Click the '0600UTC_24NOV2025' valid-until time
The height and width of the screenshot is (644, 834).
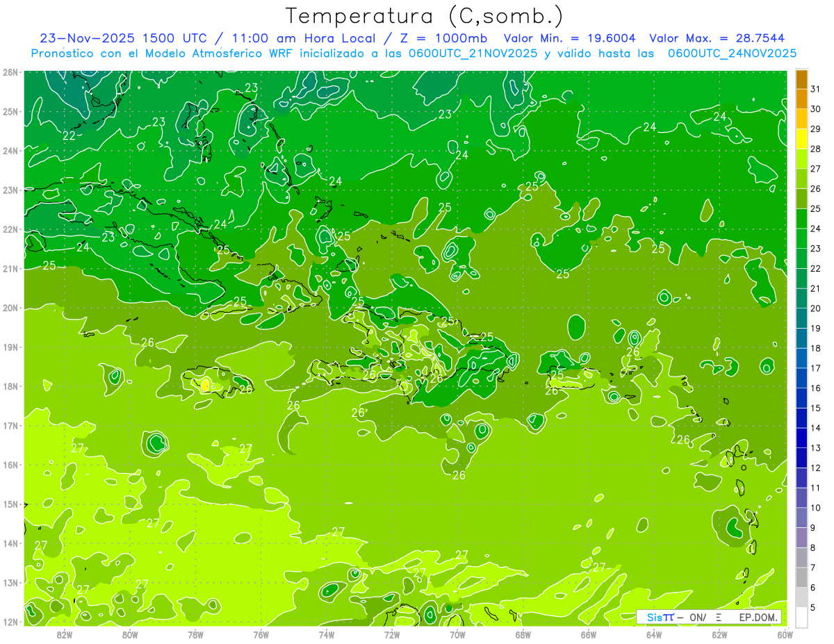click(732, 53)
